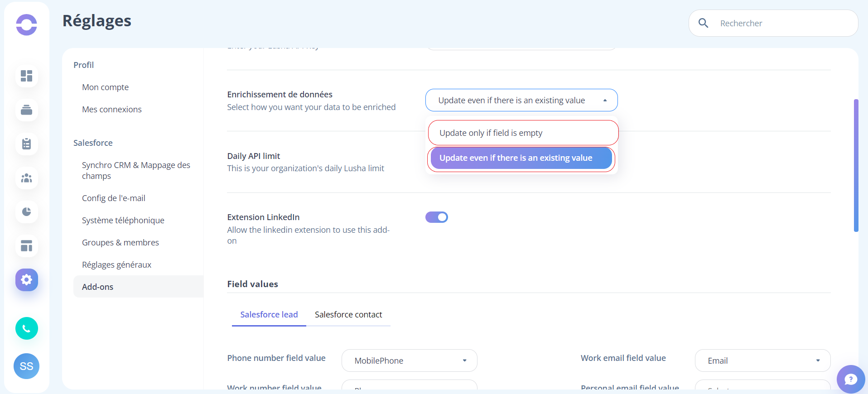This screenshot has height=394, width=868.
Task: Click the 'Extension LinkedIn' label
Action: click(264, 217)
